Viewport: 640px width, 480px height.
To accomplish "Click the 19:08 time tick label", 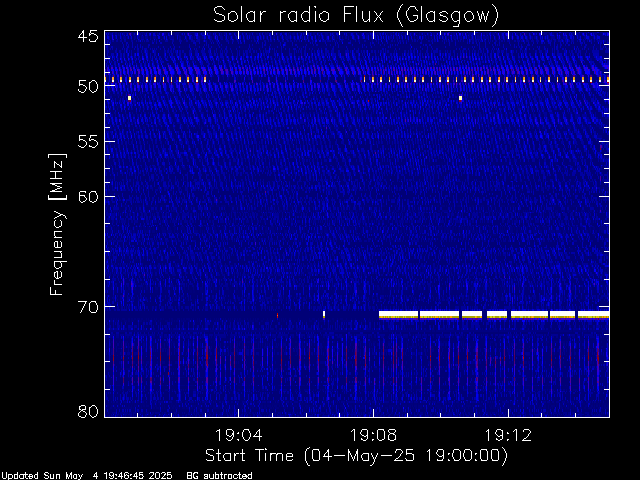I will click(373, 435).
